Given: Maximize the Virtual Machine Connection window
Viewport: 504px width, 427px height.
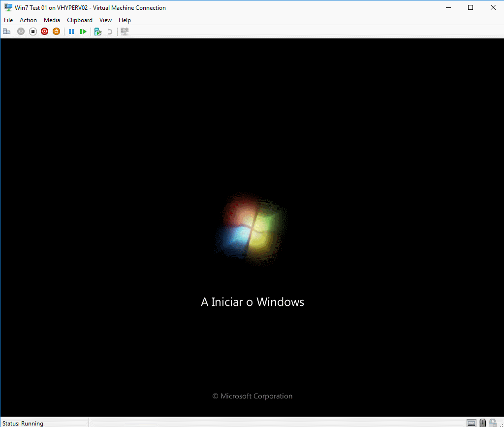Looking at the screenshot, I should [471, 7].
